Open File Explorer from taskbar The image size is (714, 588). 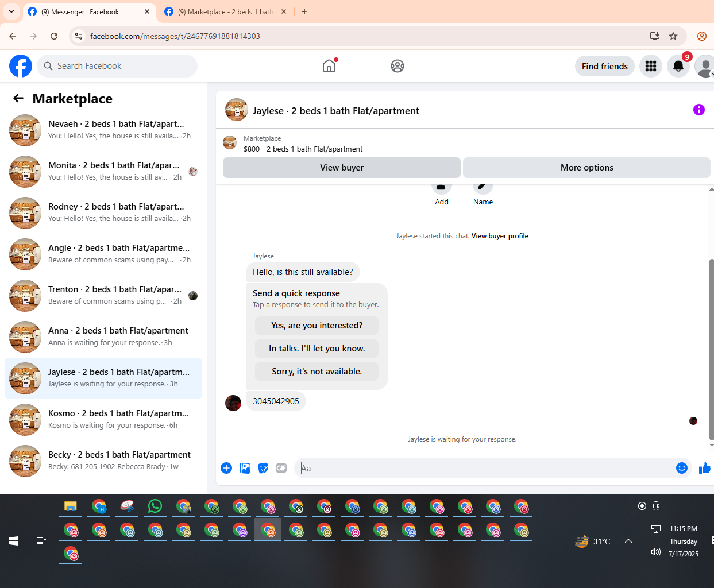coord(71,506)
